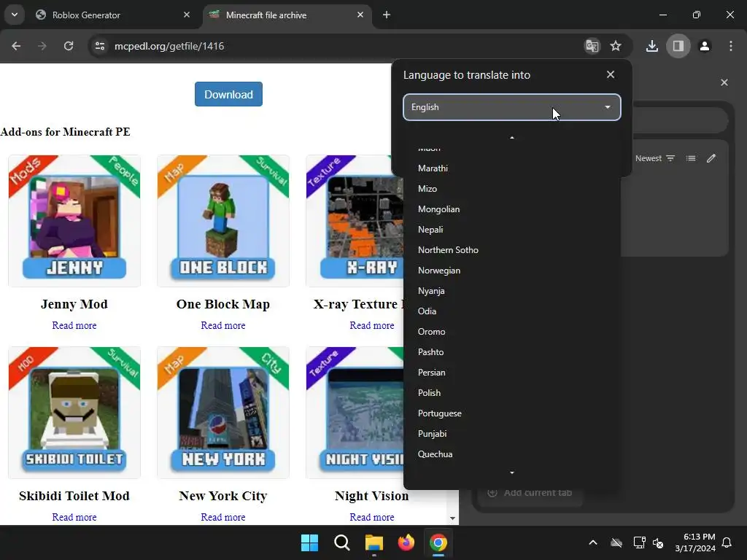Click the edit pencil icon in side panel
The height and width of the screenshot is (560, 747).
(711, 158)
